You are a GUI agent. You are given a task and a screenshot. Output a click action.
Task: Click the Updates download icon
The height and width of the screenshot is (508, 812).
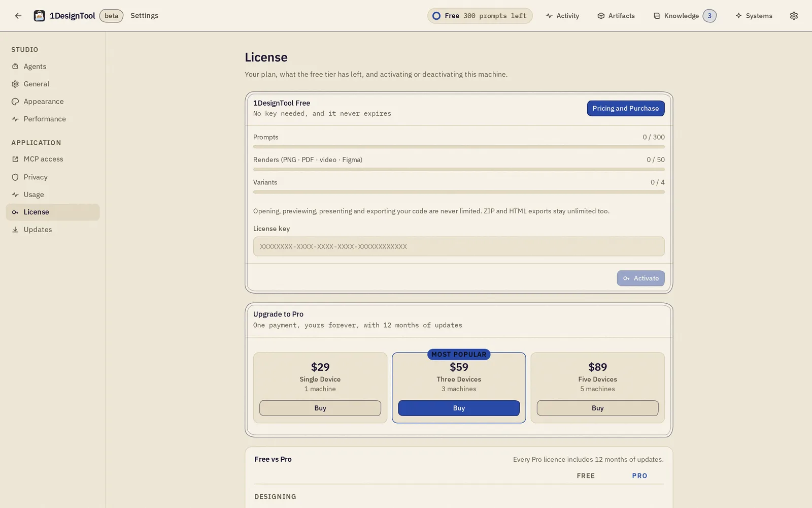coord(15,230)
